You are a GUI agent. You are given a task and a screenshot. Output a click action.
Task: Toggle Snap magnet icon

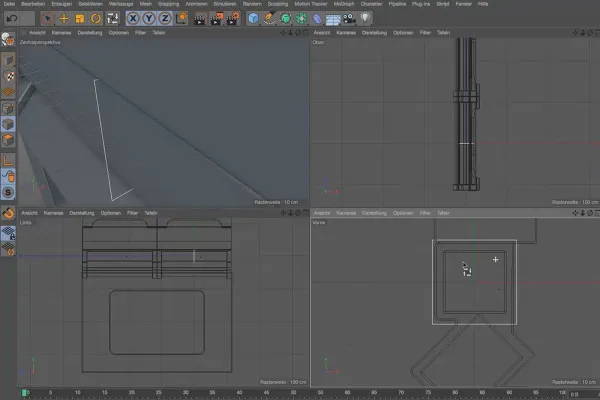click(8, 212)
